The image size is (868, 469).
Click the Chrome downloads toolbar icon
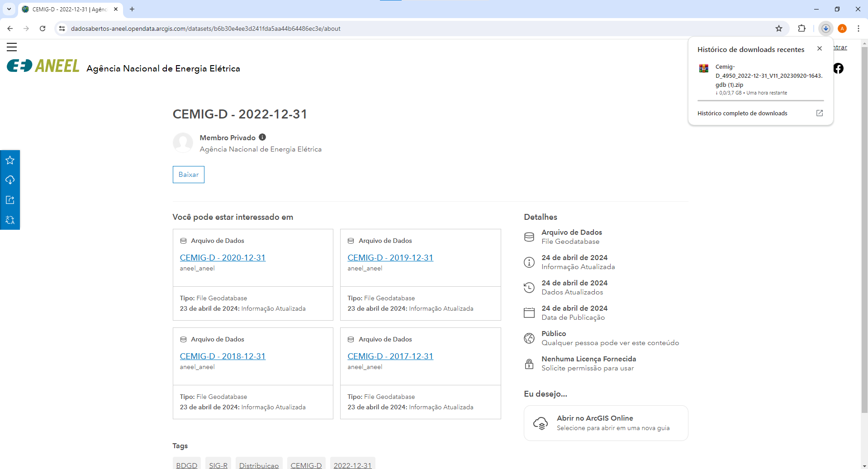coord(826,28)
